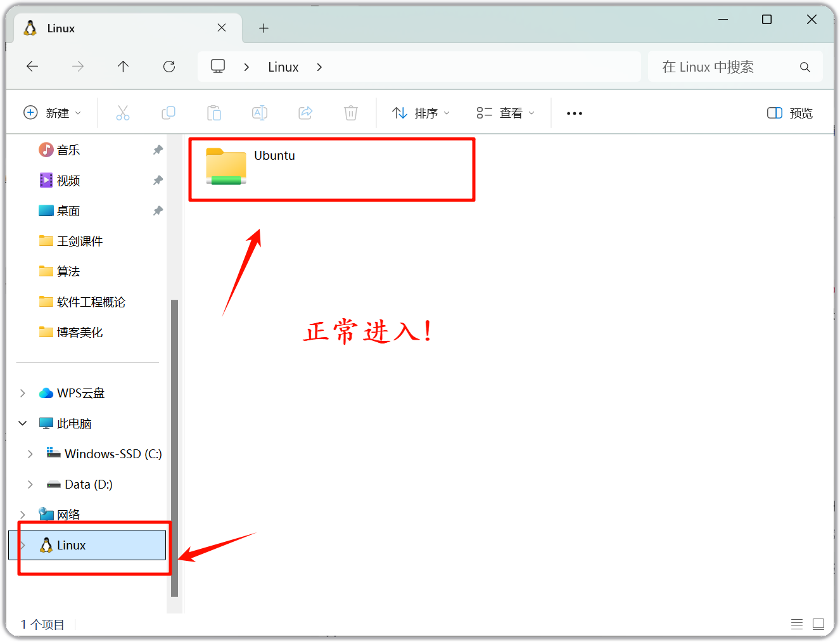Close the Linux tab
This screenshot has width=840, height=642.
tap(222, 28)
